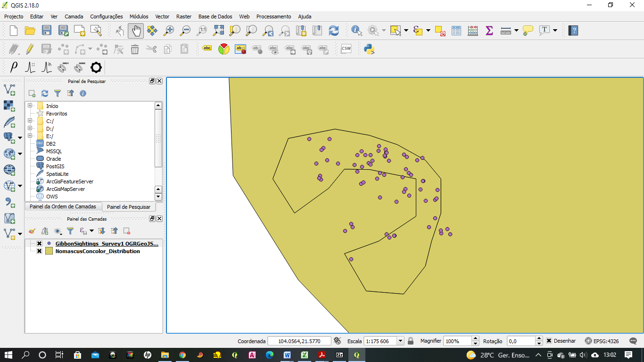Open the Escala scale dropdown
The height and width of the screenshot is (362, 644).
click(x=401, y=341)
